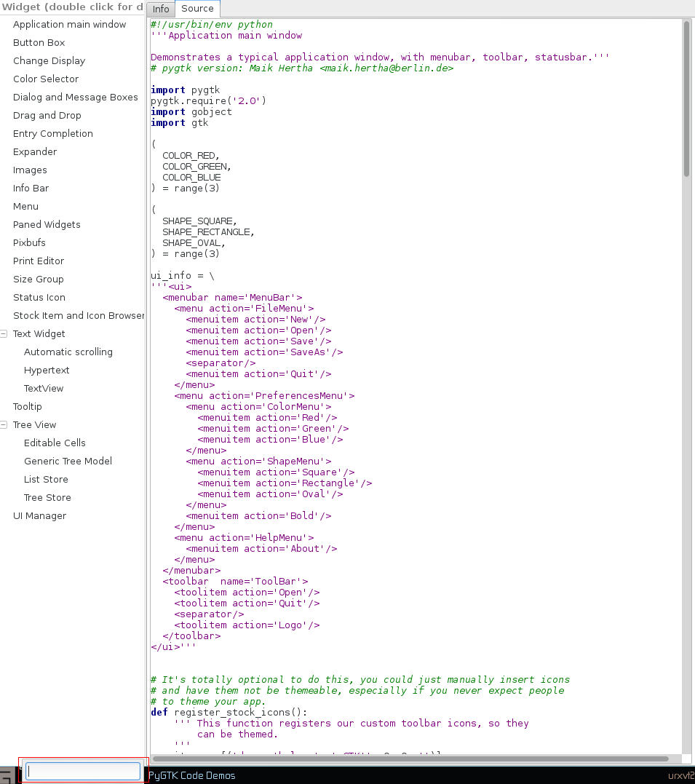The height and width of the screenshot is (784, 695).
Task: Click the "toolitem action='Logo'" line
Action: [247, 625]
